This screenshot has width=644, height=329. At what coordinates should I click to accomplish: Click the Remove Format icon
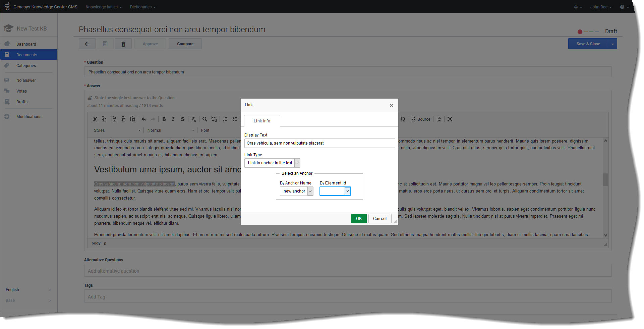tap(193, 119)
